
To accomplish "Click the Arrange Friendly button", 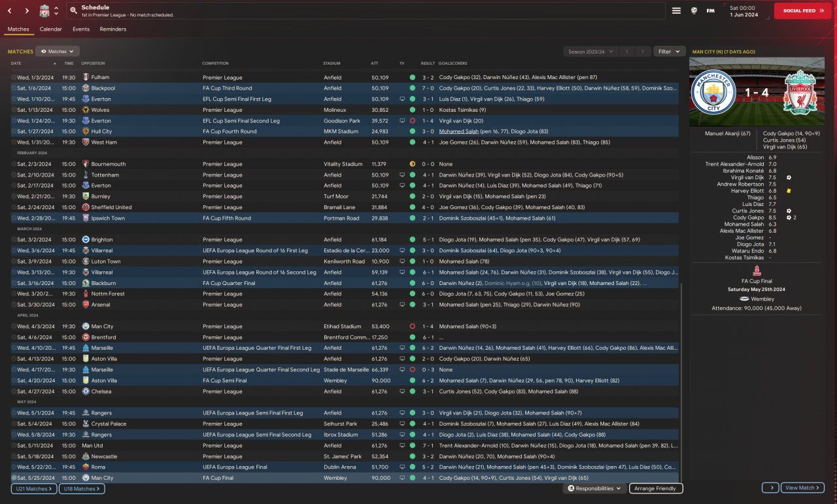I will click(x=656, y=488).
